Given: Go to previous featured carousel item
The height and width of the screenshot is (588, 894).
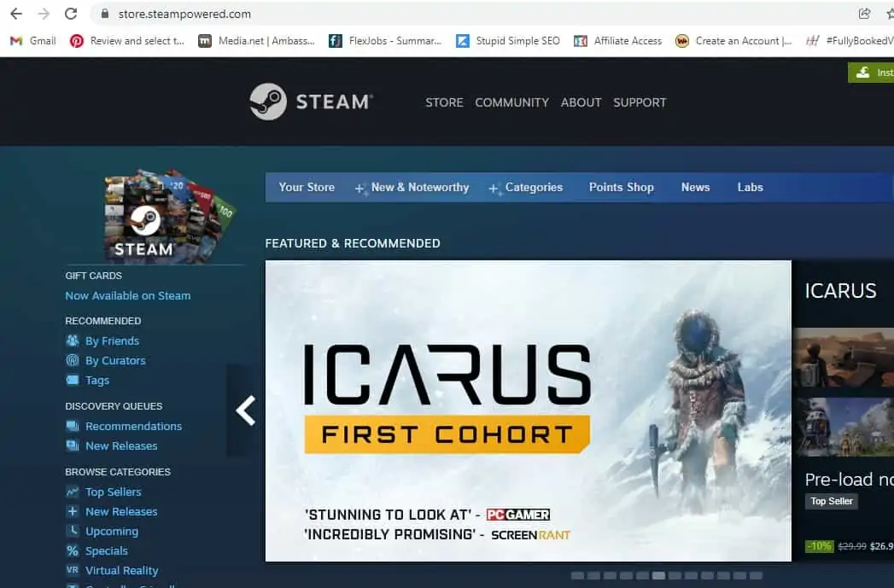Looking at the screenshot, I should (x=245, y=410).
